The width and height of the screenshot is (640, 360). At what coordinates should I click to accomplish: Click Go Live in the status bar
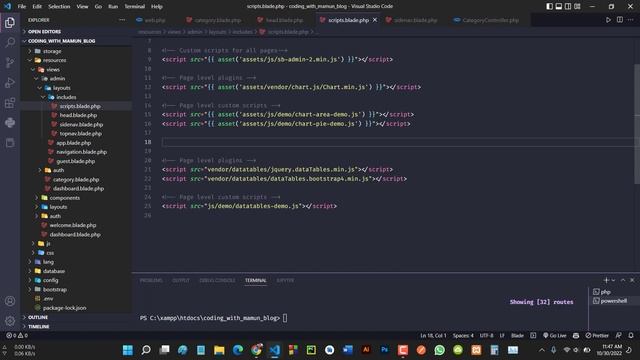[554, 336]
